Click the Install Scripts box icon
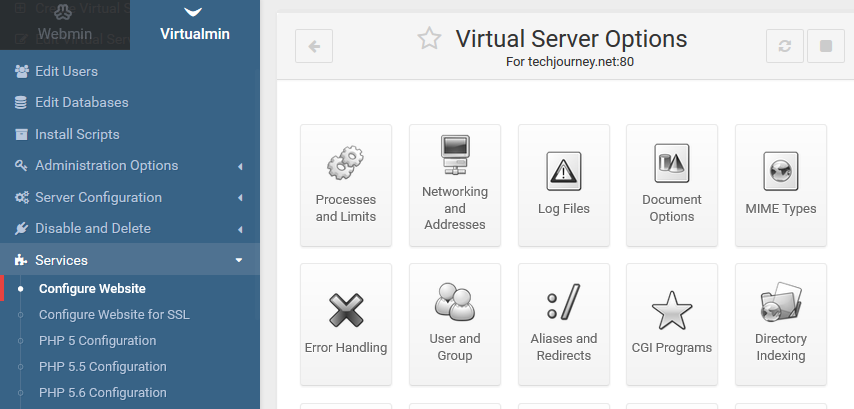Image resolution: width=854 pixels, height=409 pixels. (x=21, y=134)
